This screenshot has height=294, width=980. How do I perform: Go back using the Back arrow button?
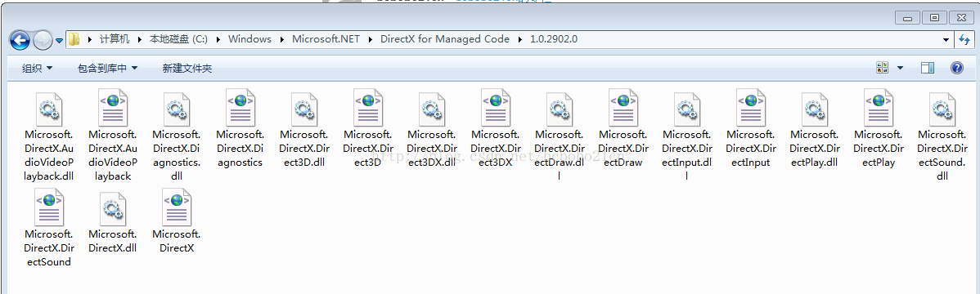[x=20, y=41]
